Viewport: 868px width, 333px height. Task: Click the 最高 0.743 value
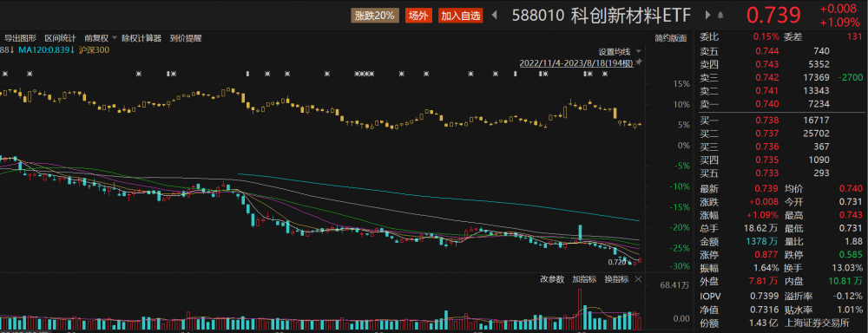pos(851,214)
